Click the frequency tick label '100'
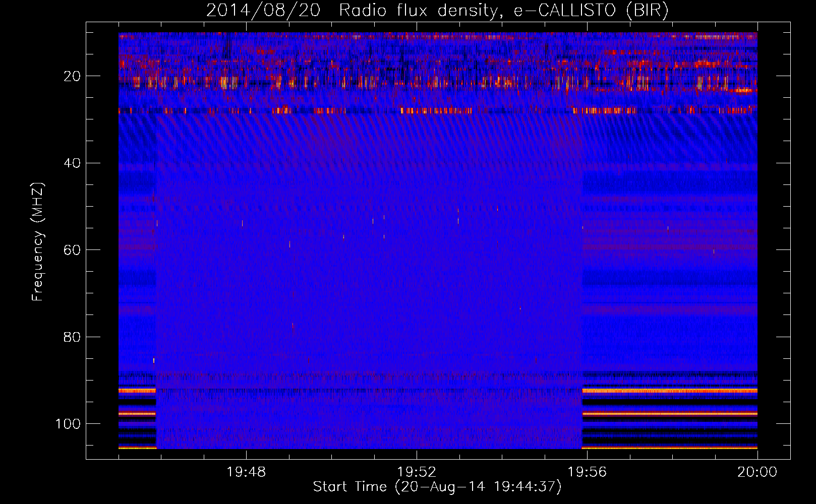The image size is (816, 504). (x=68, y=424)
